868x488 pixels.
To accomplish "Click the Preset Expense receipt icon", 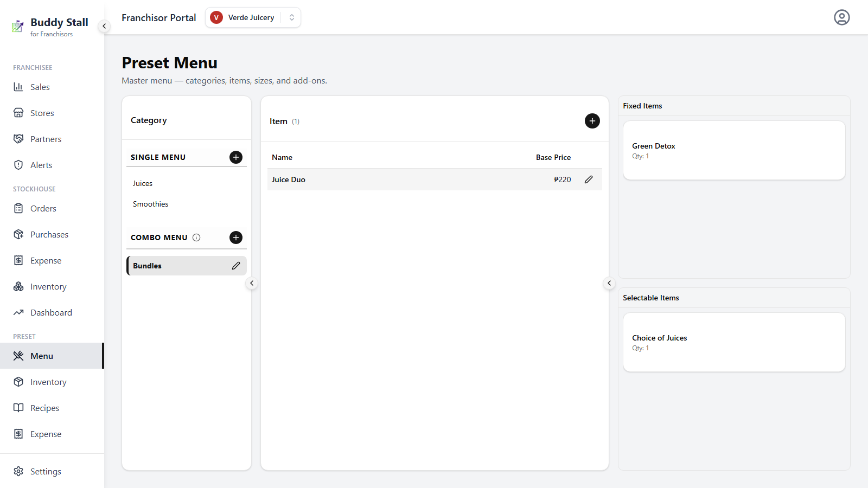I will click(18, 434).
